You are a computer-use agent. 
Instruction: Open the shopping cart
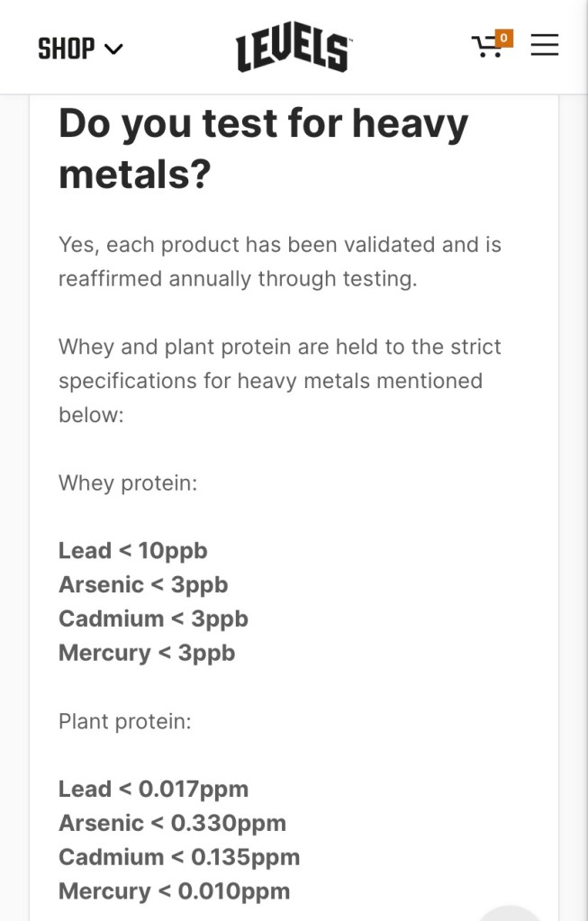pos(487,47)
